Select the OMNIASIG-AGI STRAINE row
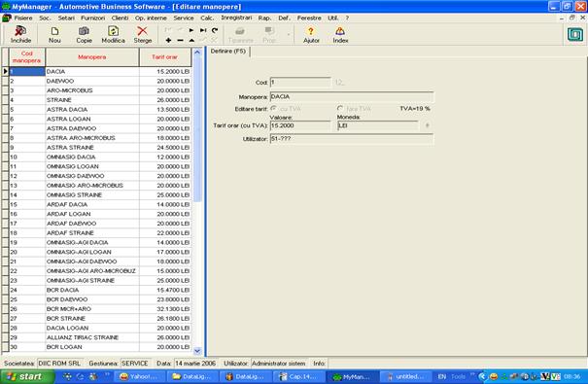The image size is (588, 384). 100,281
